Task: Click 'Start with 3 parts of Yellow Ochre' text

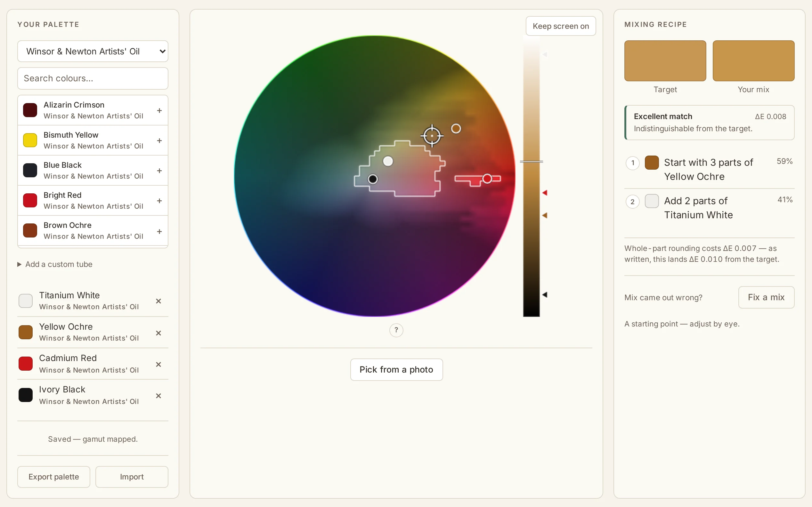Action: (x=708, y=169)
